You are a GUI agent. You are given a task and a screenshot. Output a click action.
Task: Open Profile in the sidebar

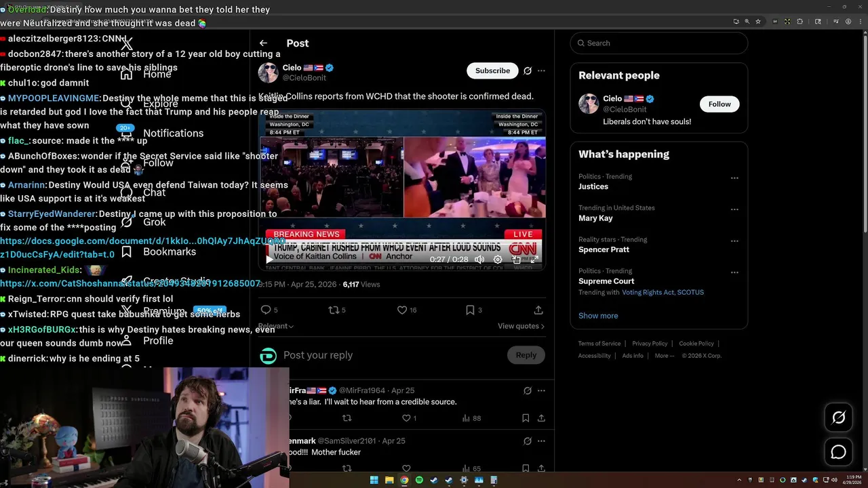click(x=146, y=341)
